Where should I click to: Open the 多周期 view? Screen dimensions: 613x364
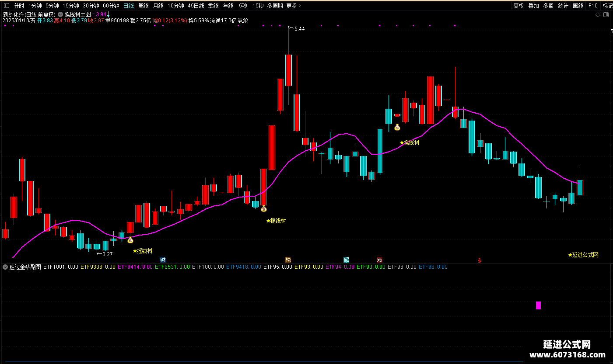coord(276,6)
